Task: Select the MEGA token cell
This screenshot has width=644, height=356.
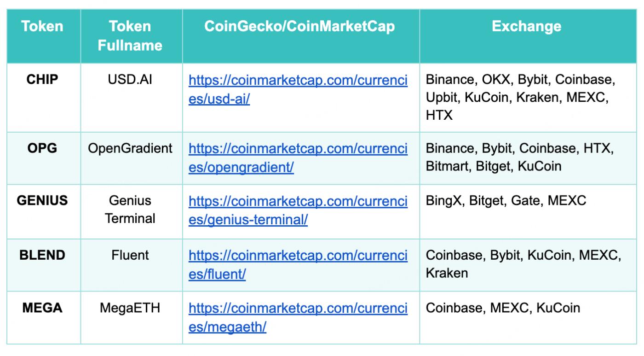Action: pyautogui.click(x=42, y=308)
